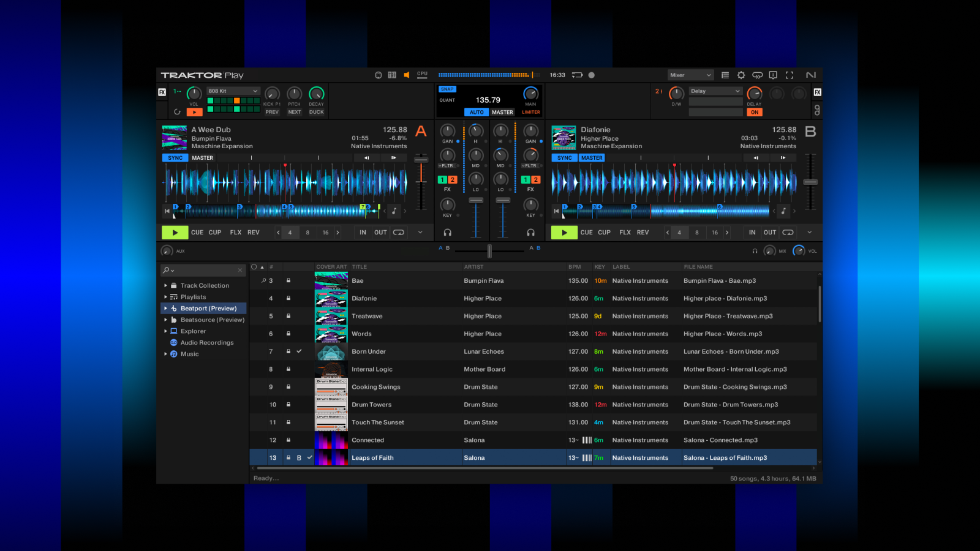Click the pattern reset circular arrow icon
980x551 pixels.
pyautogui.click(x=178, y=112)
